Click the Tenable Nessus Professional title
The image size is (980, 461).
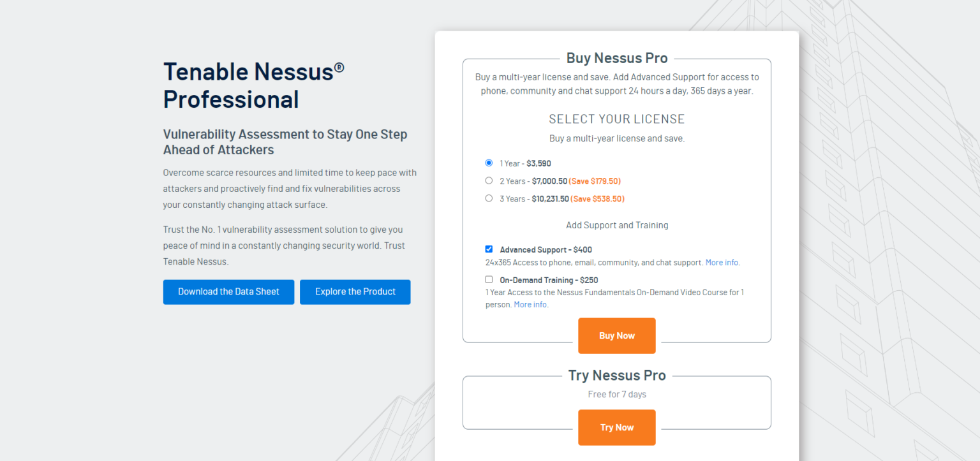point(253,85)
